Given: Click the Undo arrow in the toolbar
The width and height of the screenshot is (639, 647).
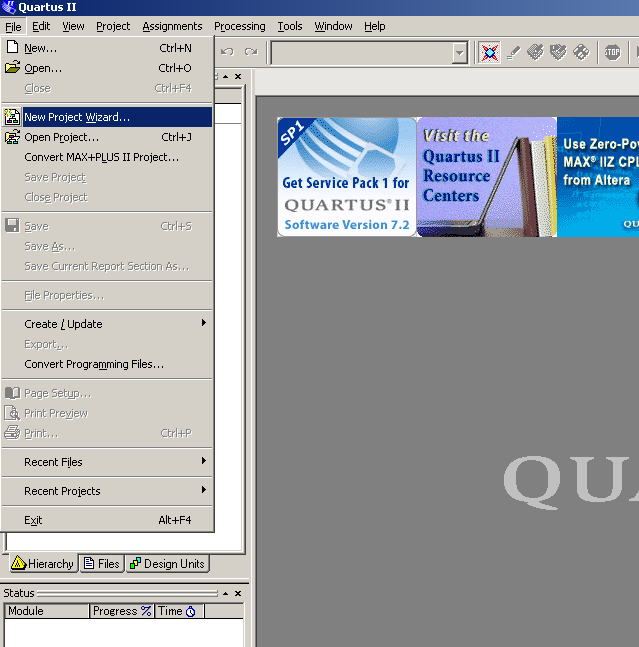Looking at the screenshot, I should coord(227,52).
